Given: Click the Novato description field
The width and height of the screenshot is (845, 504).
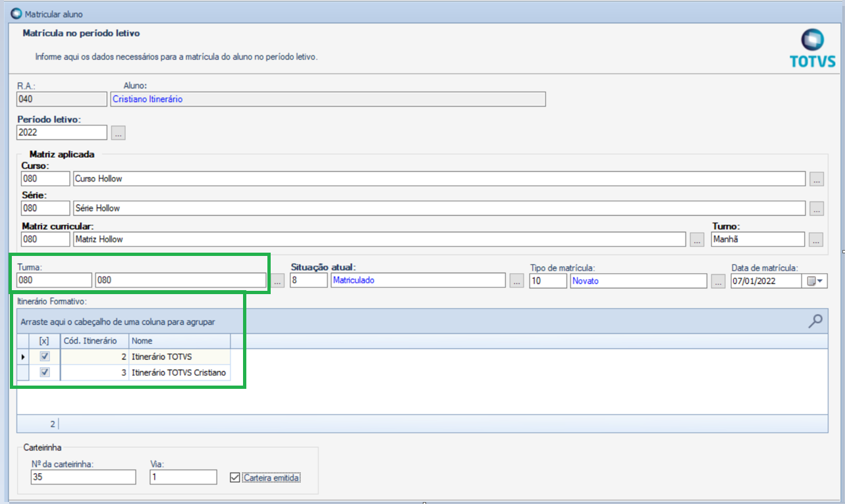Looking at the screenshot, I should 638,280.
